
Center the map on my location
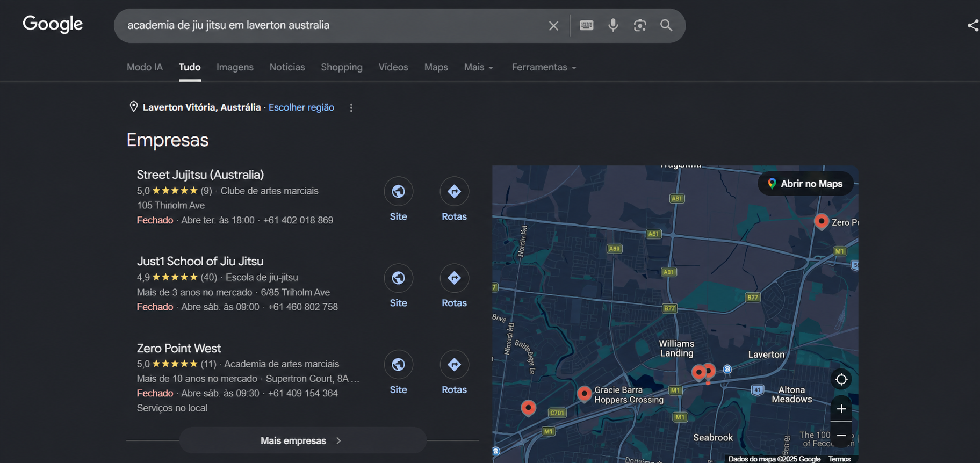[841, 379]
